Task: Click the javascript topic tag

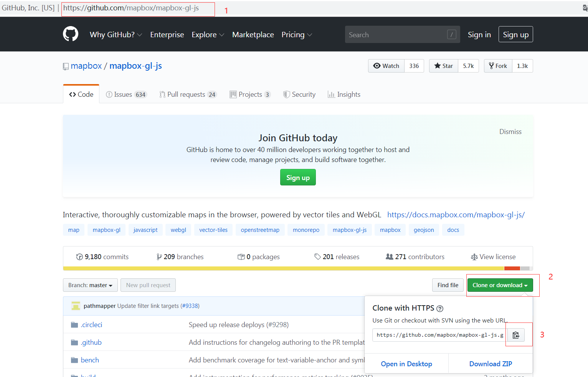Action: [145, 230]
